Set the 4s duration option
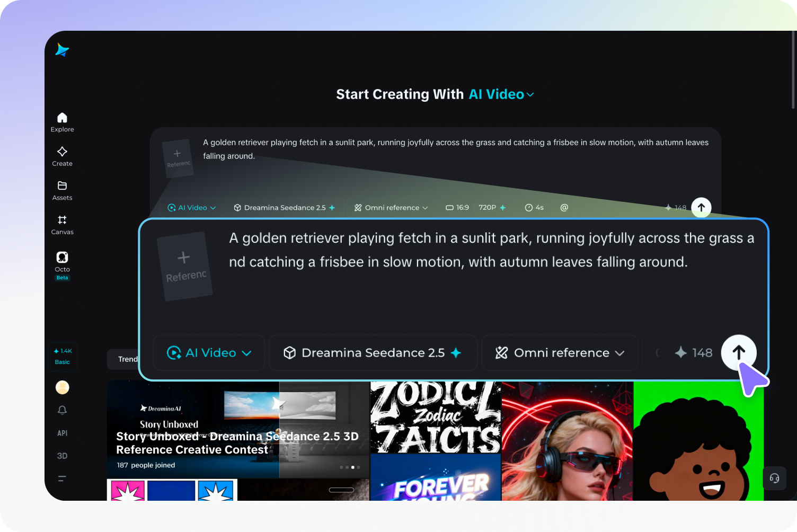The width and height of the screenshot is (797, 532). point(534,208)
